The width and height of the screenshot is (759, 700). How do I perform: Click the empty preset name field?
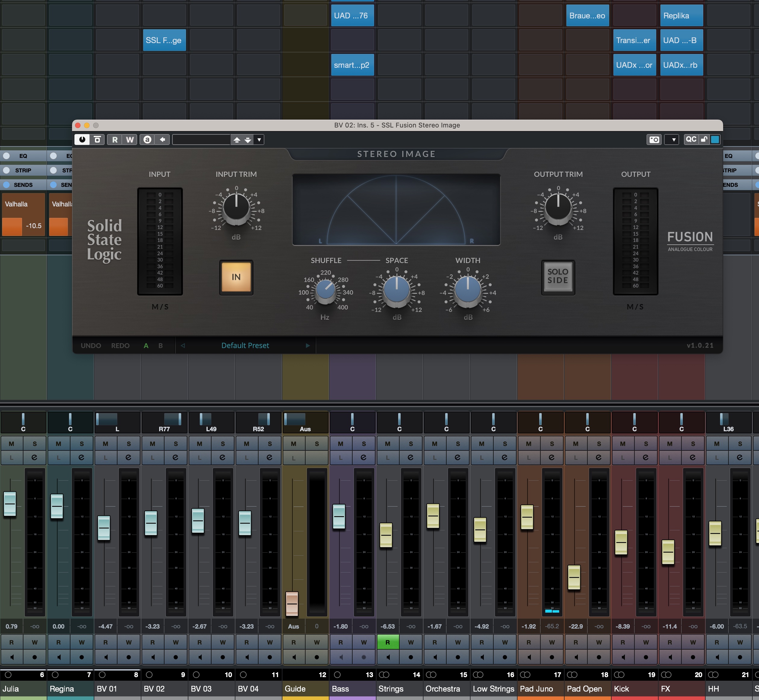coord(201,140)
